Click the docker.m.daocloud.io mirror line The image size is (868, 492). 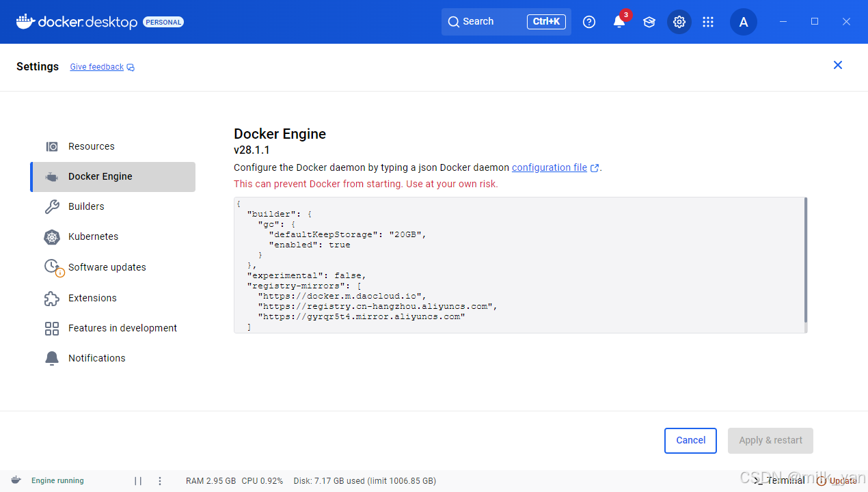342,296
